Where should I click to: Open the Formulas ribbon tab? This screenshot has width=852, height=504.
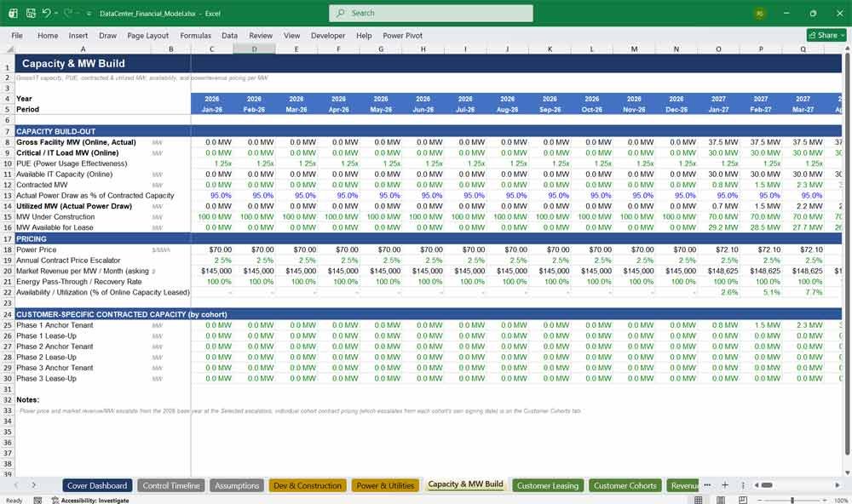(x=196, y=35)
